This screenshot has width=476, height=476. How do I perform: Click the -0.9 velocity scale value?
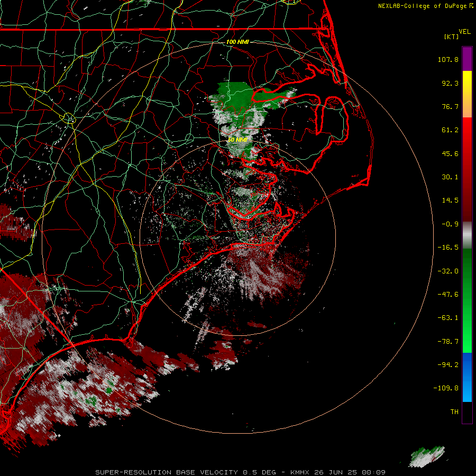pos(450,224)
